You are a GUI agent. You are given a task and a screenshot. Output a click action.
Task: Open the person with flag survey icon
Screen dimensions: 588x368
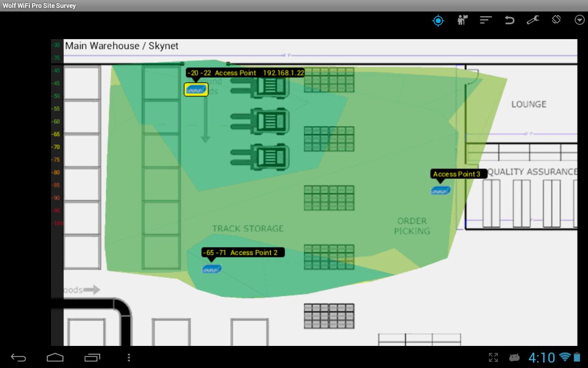pyautogui.click(x=462, y=20)
